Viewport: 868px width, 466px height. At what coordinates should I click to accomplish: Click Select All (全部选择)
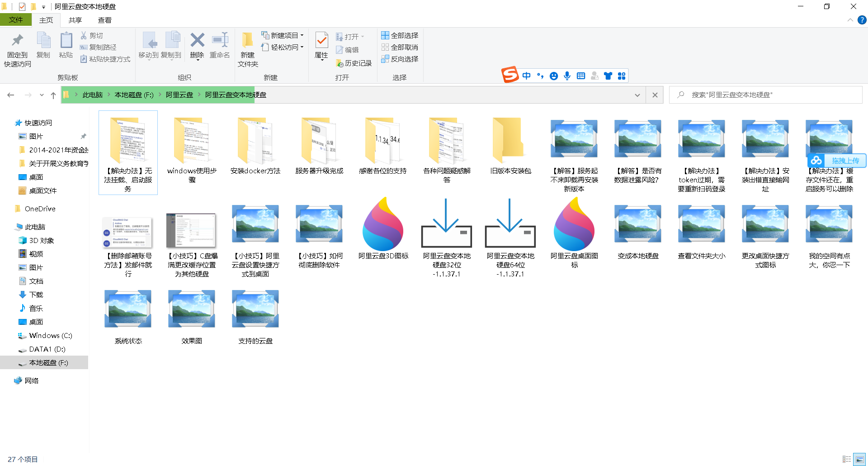[400, 35]
